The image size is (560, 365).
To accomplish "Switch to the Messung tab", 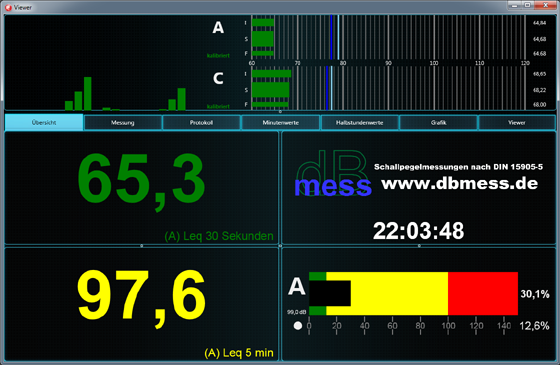I will click(x=122, y=122).
